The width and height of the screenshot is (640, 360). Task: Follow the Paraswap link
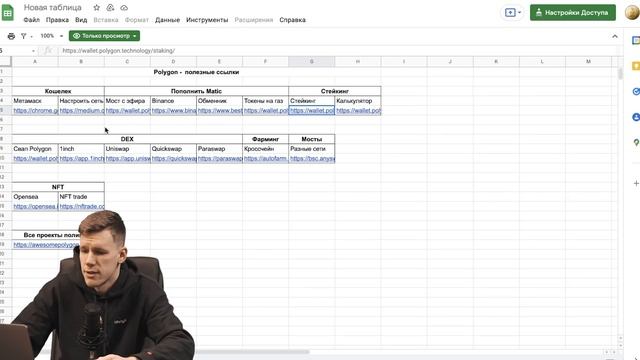[x=220, y=158]
